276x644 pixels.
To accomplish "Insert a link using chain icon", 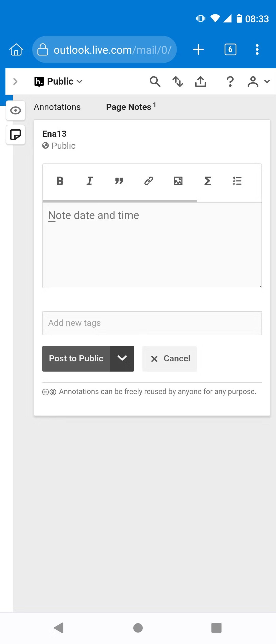I will [148, 181].
